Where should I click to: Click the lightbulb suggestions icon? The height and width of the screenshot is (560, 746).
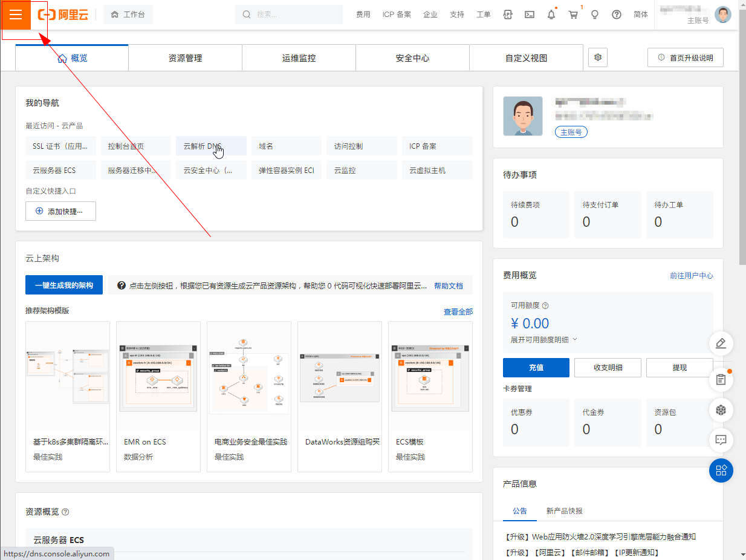(595, 15)
